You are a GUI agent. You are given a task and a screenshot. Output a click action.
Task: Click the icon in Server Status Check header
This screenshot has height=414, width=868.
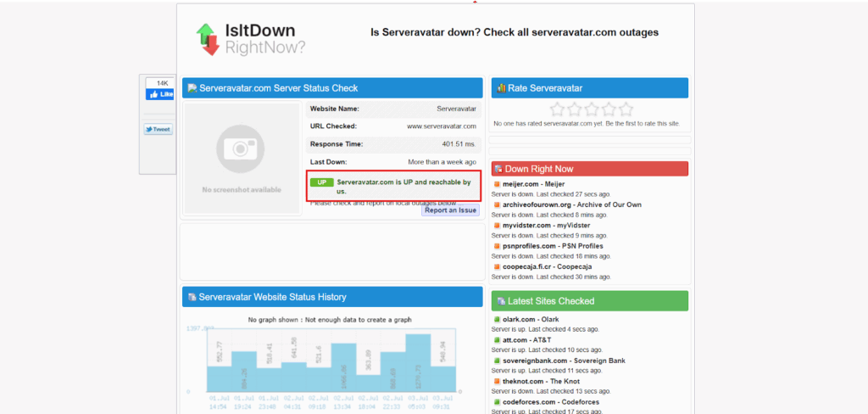coord(192,88)
